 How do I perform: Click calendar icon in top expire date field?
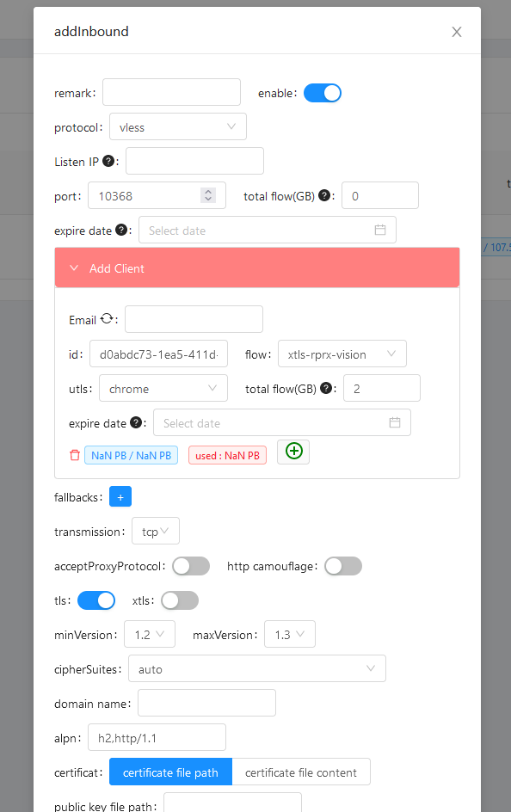pos(380,230)
